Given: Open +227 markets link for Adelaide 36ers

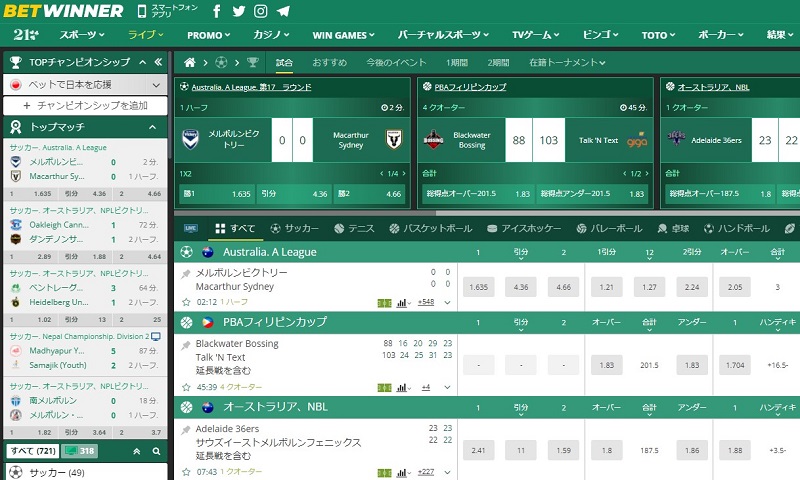Looking at the screenshot, I should coord(426,472).
